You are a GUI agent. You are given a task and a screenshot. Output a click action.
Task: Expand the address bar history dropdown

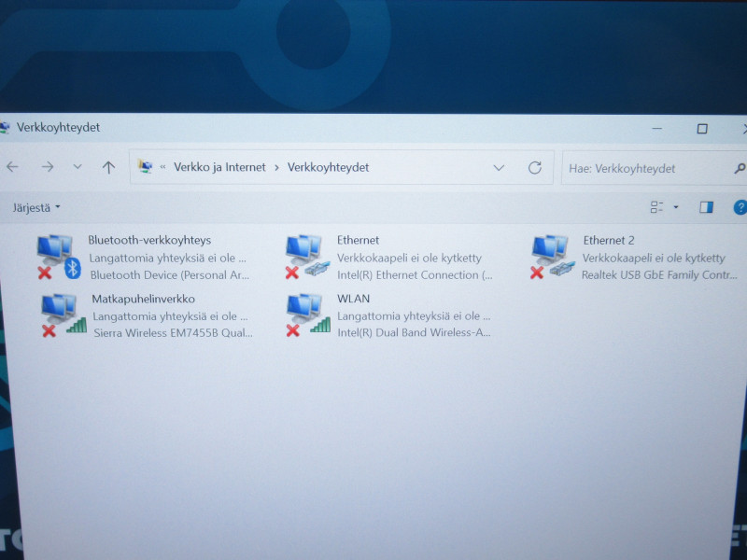click(x=499, y=168)
